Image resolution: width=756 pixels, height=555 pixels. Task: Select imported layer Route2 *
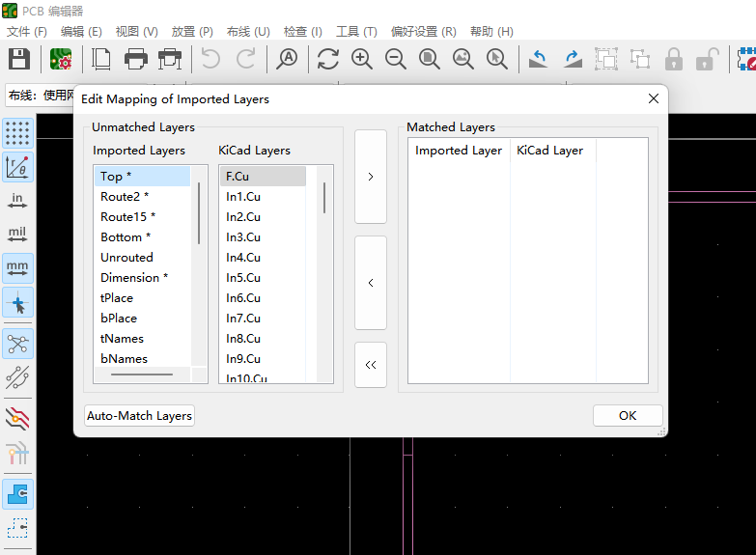click(142, 197)
